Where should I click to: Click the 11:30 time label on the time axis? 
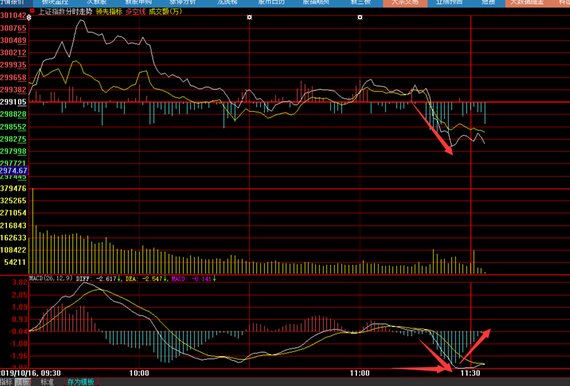tap(470, 373)
